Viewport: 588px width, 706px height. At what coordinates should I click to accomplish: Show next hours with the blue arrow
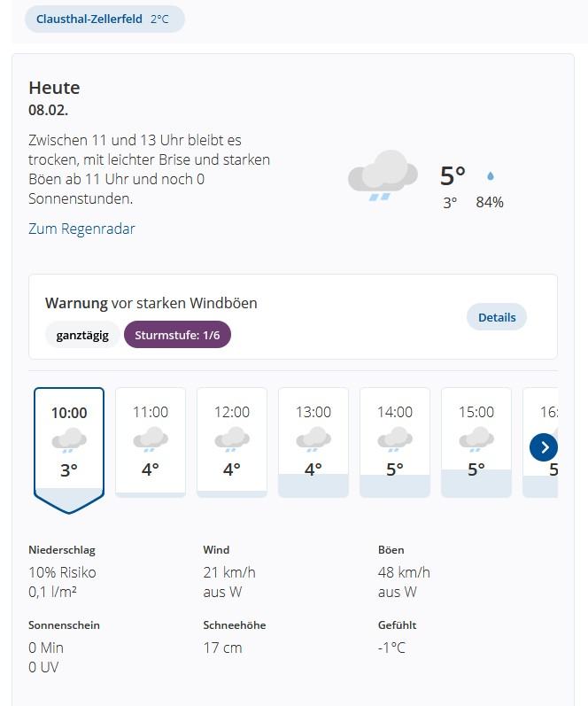(x=544, y=447)
